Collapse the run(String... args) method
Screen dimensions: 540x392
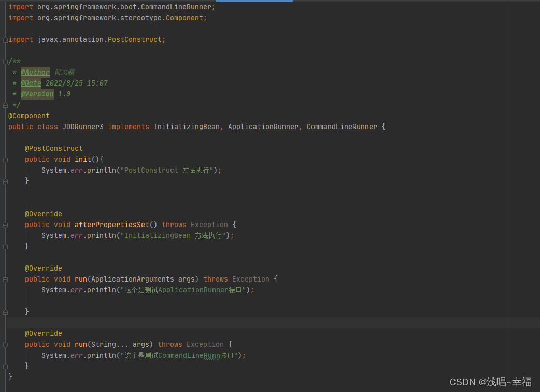coord(4,344)
